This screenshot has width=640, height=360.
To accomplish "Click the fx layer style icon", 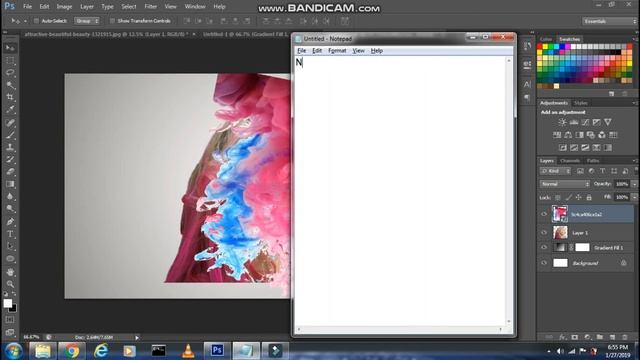I will (562, 337).
